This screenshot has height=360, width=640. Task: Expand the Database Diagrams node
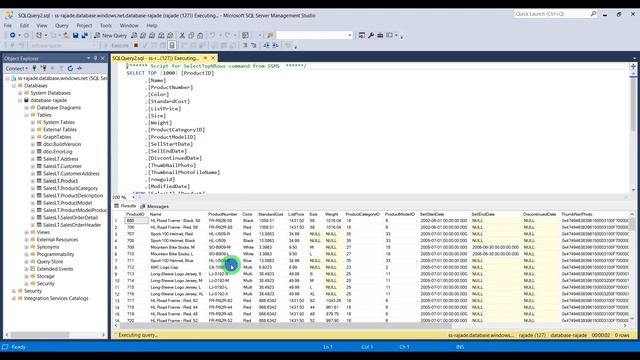(27, 108)
